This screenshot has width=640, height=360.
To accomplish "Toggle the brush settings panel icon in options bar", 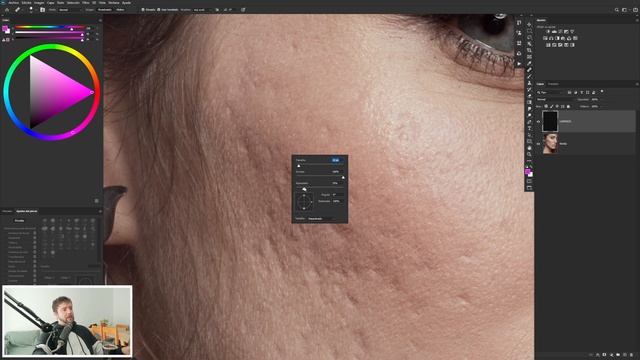I will pyautogui.click(x=42, y=9).
